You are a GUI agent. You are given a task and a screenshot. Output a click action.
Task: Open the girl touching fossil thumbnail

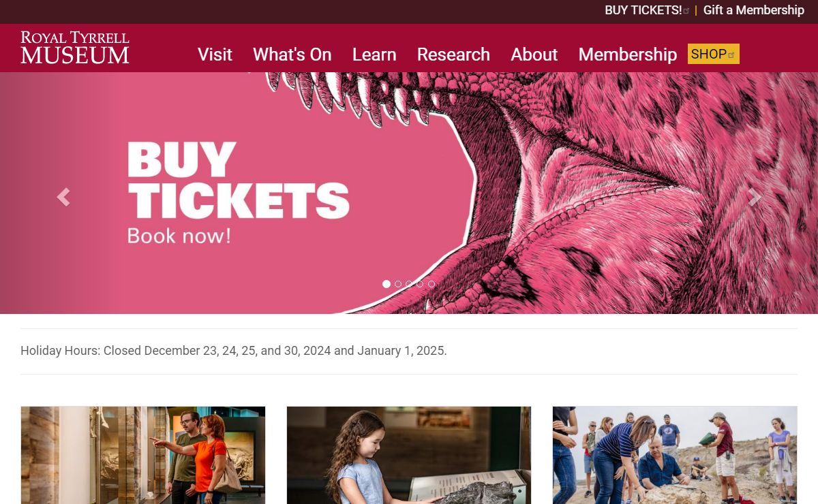pyautogui.click(x=409, y=455)
